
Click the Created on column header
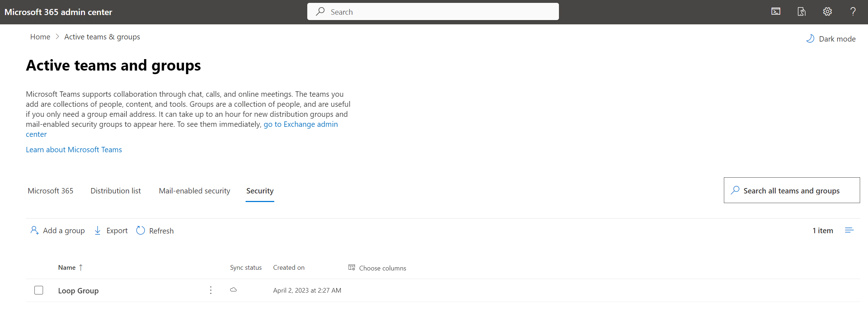289,267
